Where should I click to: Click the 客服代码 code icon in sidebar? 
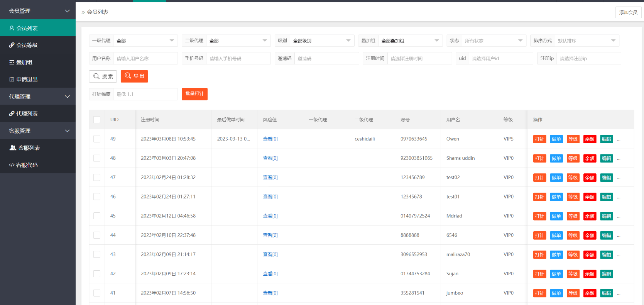(12, 165)
